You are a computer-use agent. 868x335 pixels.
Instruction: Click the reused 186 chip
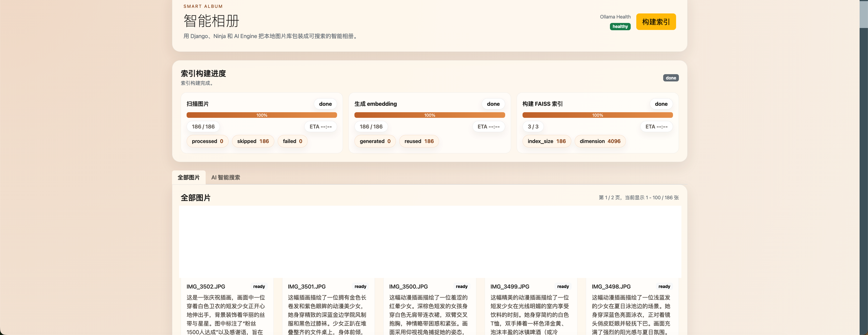click(419, 141)
